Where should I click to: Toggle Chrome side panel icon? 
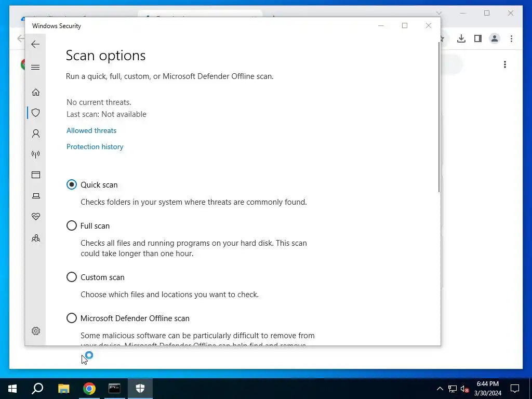click(x=478, y=38)
